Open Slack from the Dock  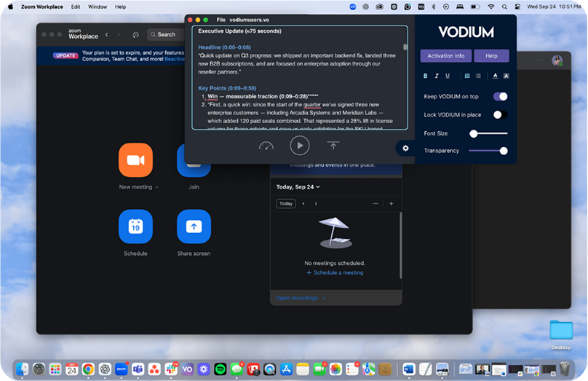(171, 369)
